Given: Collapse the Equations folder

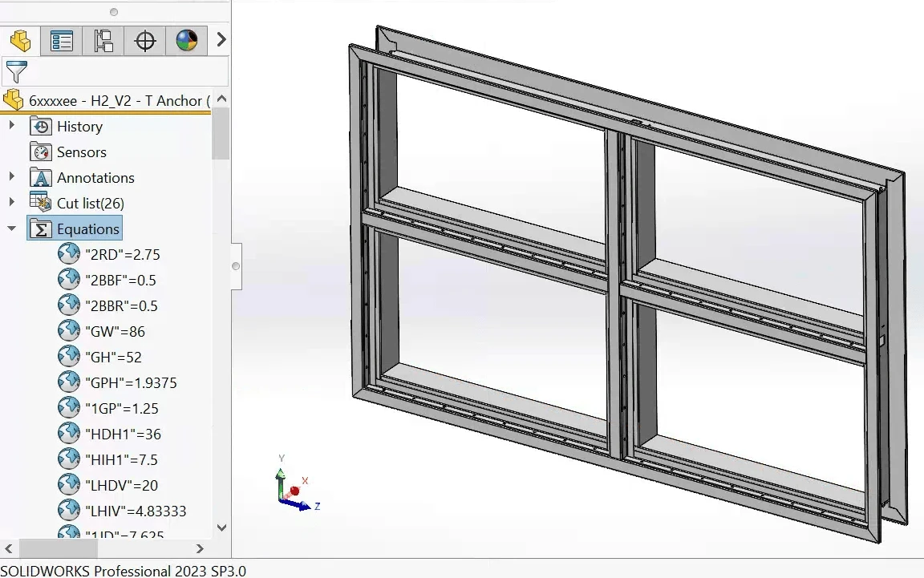Looking at the screenshot, I should pyautogui.click(x=11, y=228).
